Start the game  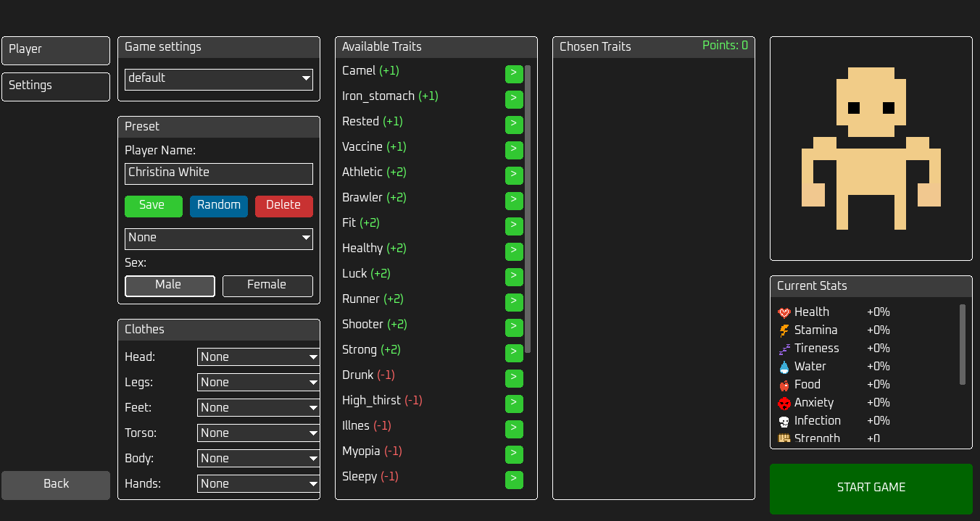point(871,489)
